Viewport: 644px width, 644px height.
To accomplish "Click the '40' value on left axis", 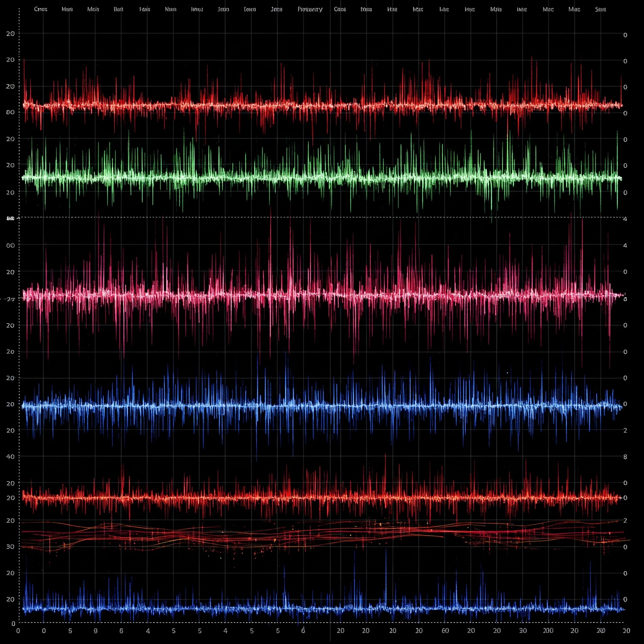I will tap(10, 456).
